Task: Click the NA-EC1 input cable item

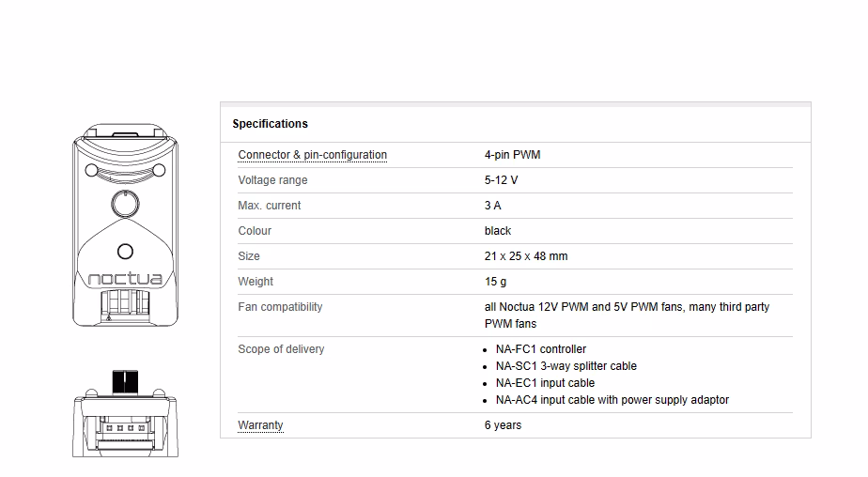Action: click(x=545, y=383)
